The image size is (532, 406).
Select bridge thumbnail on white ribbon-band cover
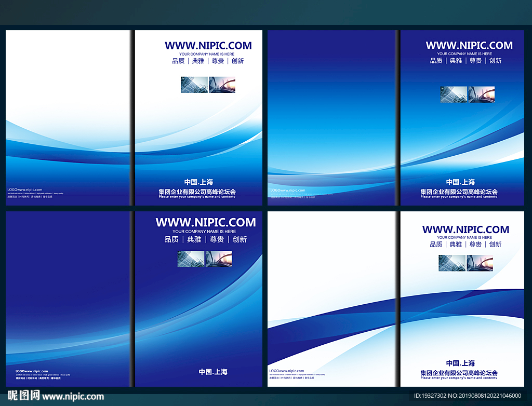[480, 263]
